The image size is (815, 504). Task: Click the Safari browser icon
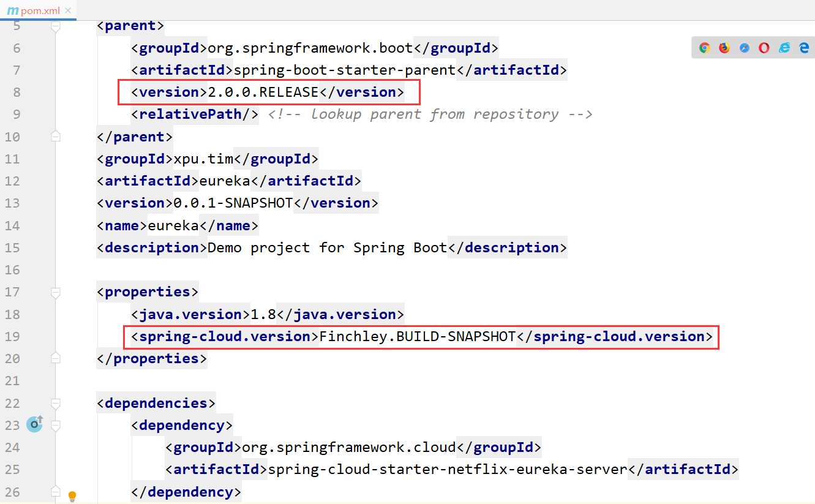click(x=744, y=48)
